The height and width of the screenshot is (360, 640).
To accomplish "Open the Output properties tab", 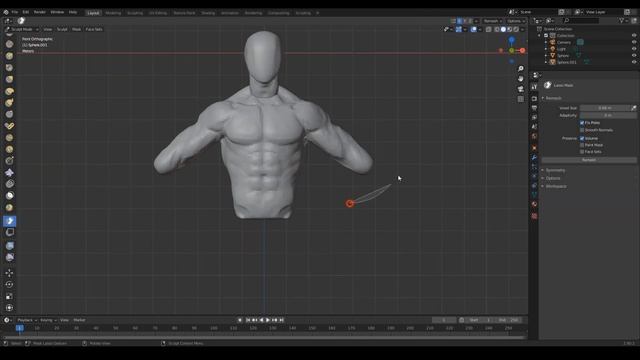I will [534, 108].
